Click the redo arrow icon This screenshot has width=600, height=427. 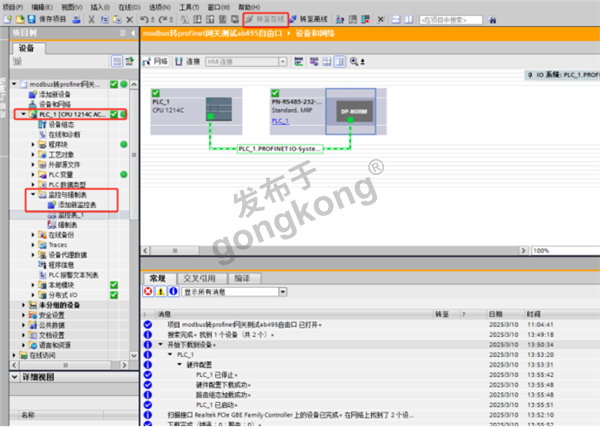(163, 19)
